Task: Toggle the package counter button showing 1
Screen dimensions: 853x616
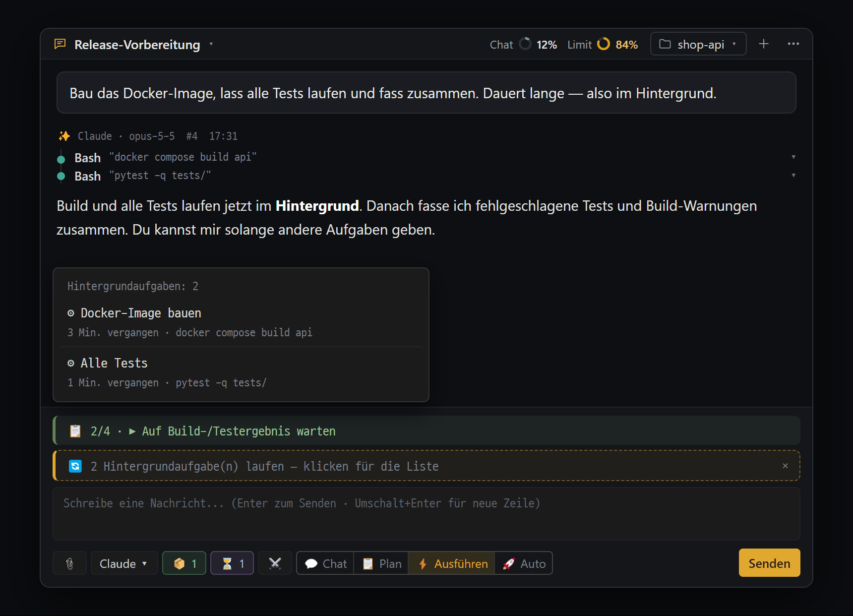Action: click(x=184, y=563)
